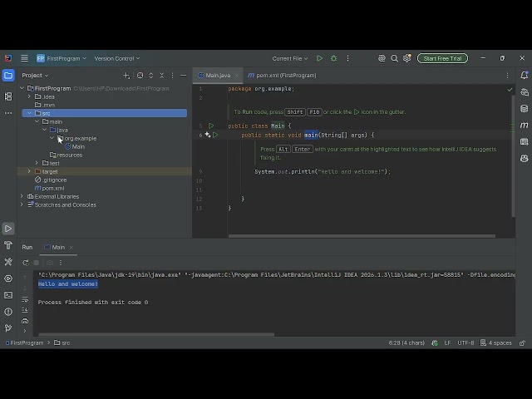Click the src breadcrumb in status bar
This screenshot has height=399, width=532.
click(x=62, y=343)
